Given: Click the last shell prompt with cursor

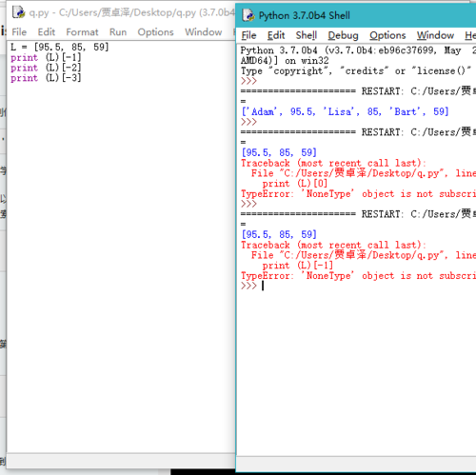Looking at the screenshot, I should click(252, 286).
